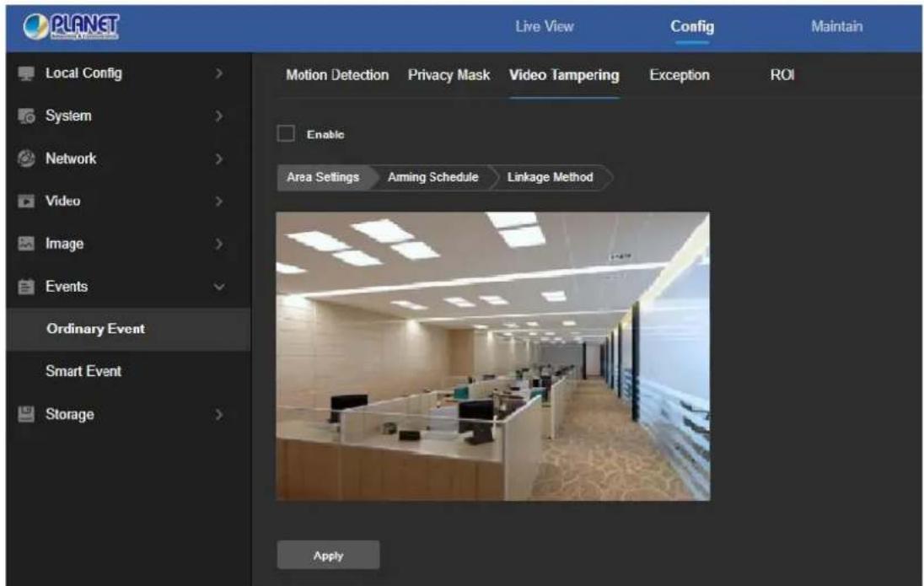The width and height of the screenshot is (924, 586).
Task: Click the Network globe icon
Action: pyautogui.click(x=26, y=159)
